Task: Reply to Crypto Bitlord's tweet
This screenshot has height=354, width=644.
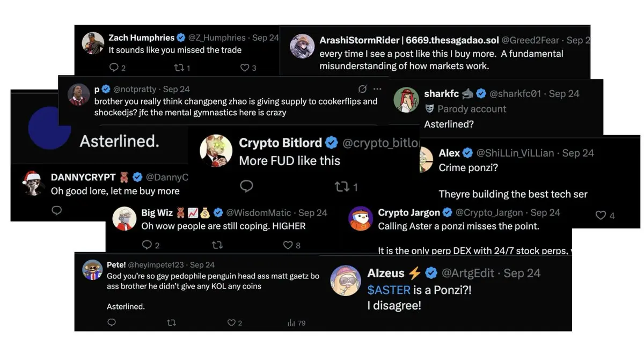Action: click(x=246, y=186)
